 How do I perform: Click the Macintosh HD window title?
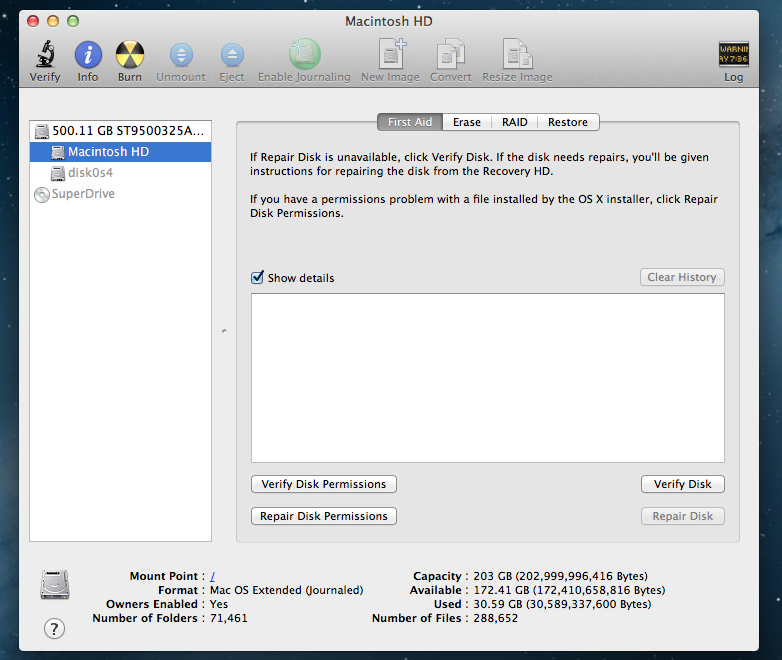point(389,21)
